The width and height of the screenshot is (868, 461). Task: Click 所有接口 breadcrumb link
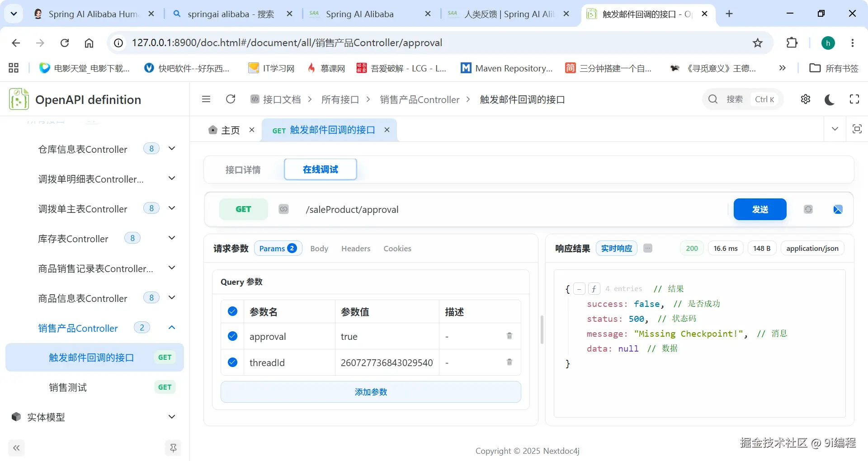pos(340,99)
